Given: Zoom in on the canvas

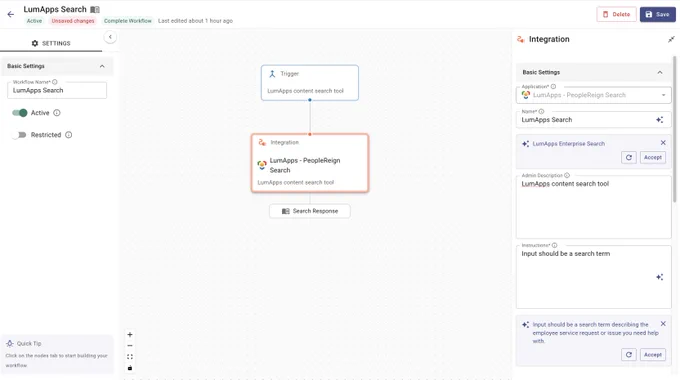Looking at the screenshot, I should pyautogui.click(x=130, y=334).
